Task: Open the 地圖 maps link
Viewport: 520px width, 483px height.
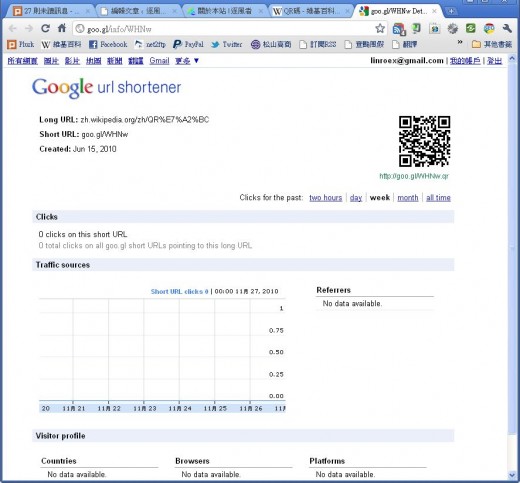Action: (93, 61)
